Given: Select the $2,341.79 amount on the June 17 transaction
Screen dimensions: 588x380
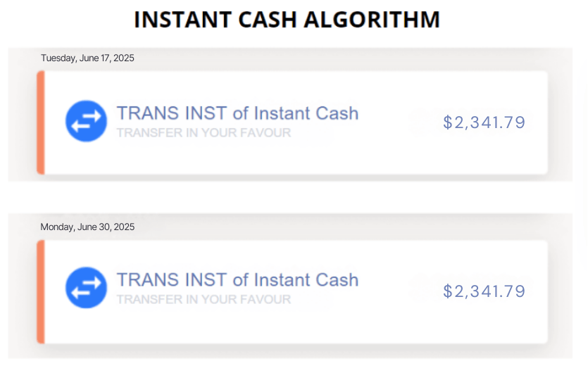Looking at the screenshot, I should [484, 122].
